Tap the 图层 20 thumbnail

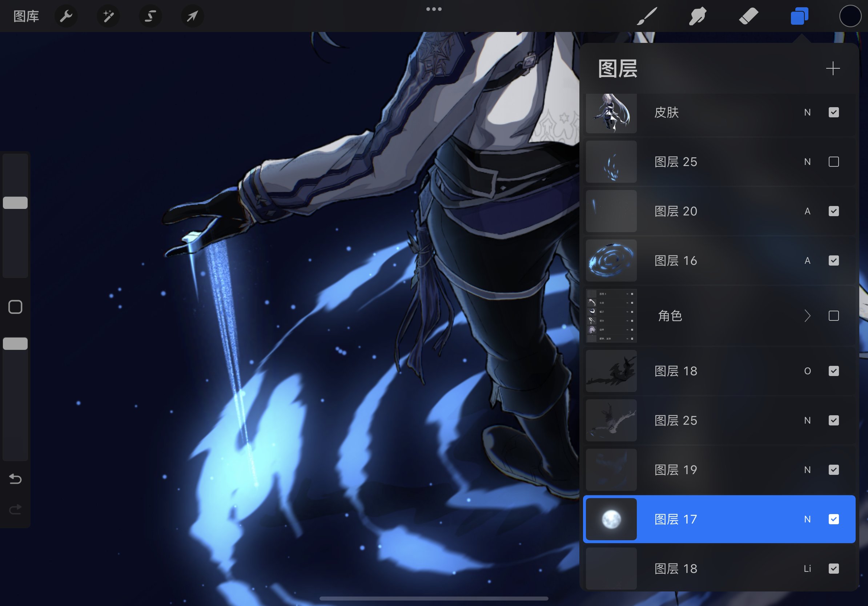611,211
